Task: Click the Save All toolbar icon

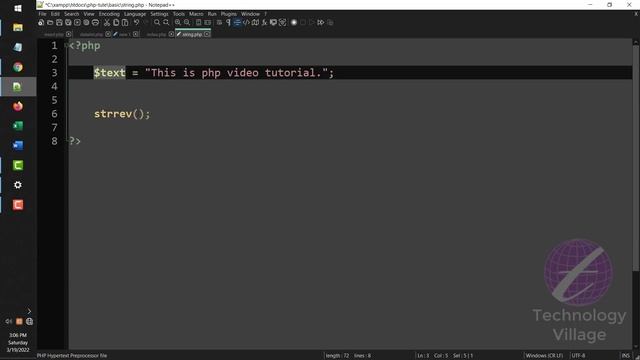Action: point(68,22)
